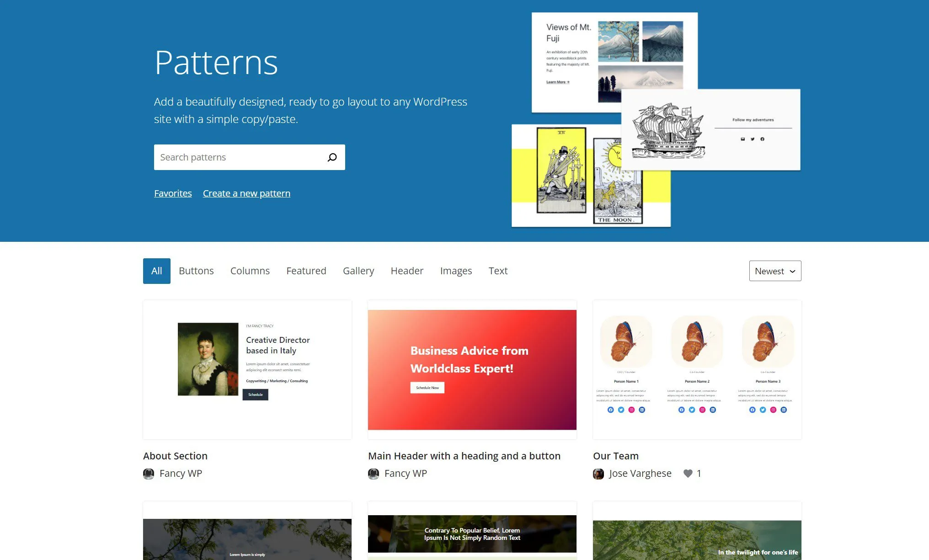929x560 pixels.
Task: Click the avatar icon next to second Fancy WP
Action: (x=374, y=474)
